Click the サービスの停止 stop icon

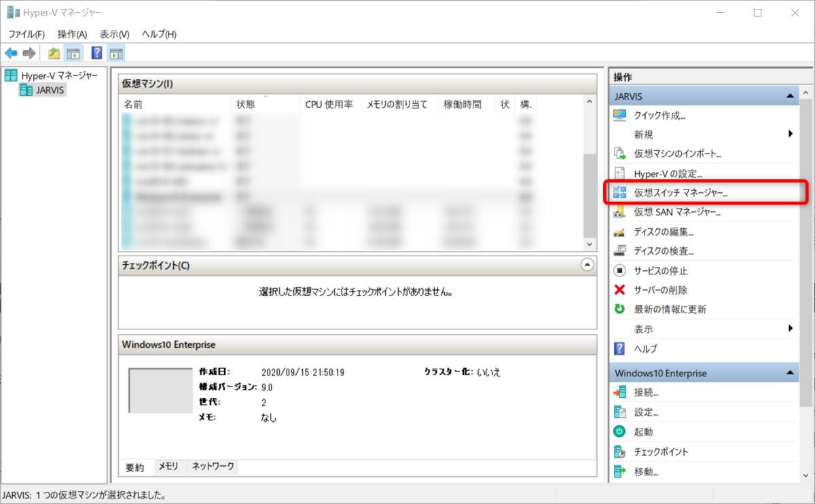[619, 270]
